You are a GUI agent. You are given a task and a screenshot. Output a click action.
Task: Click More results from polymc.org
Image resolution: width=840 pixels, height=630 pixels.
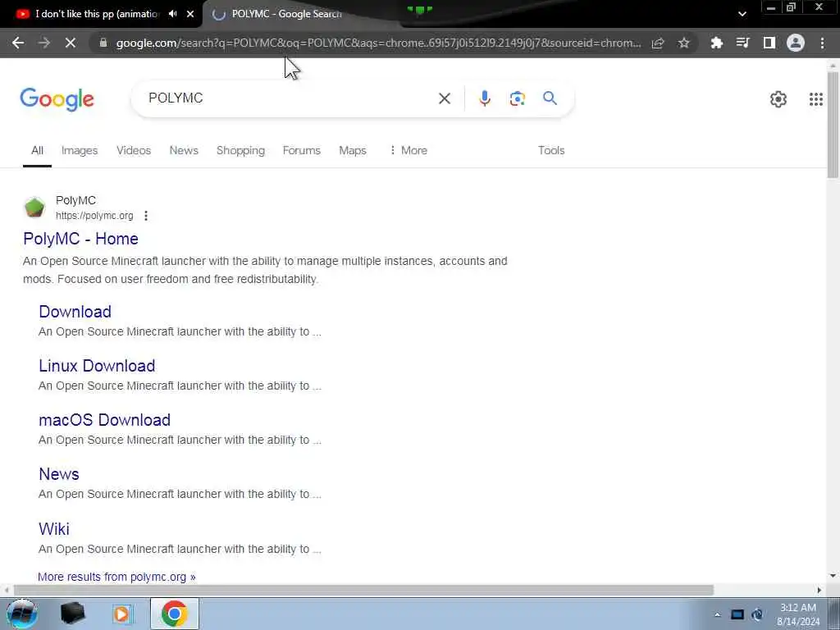[116, 577]
